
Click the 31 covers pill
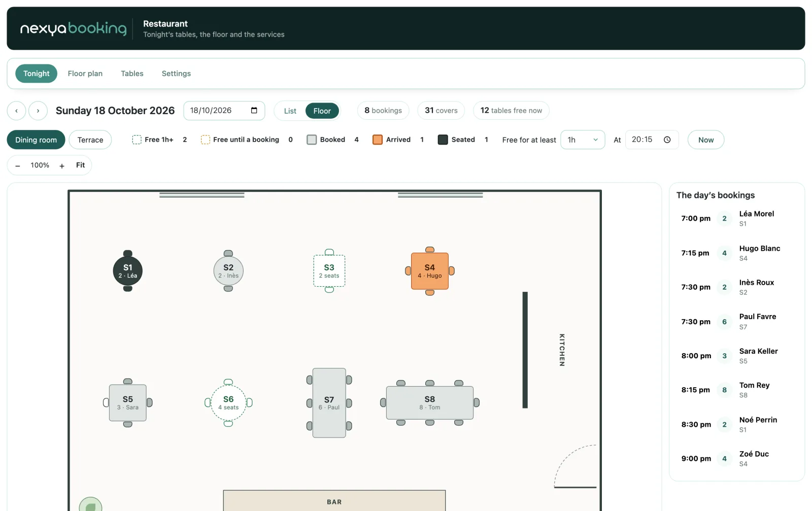coord(441,111)
